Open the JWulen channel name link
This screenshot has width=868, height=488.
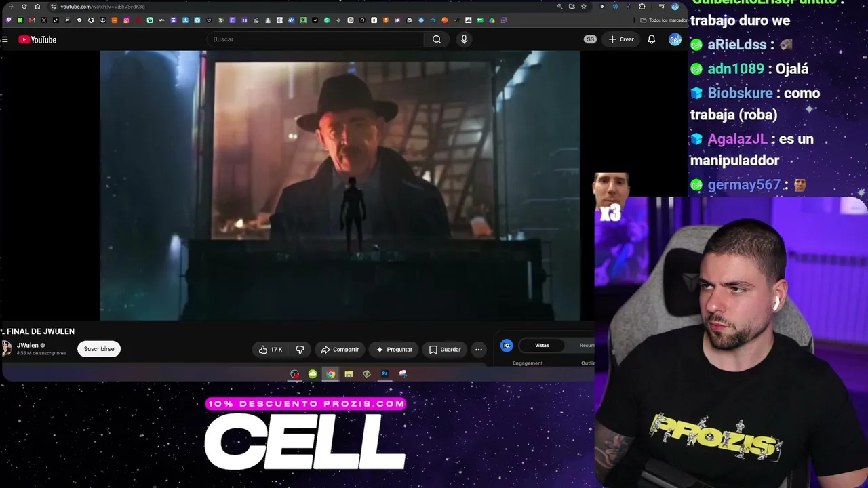(x=28, y=346)
